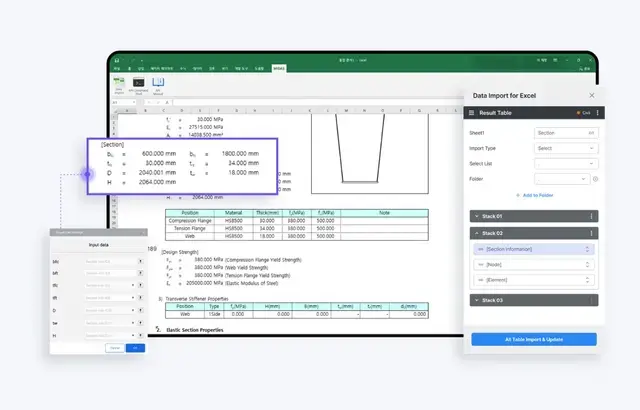Open the Folder dropdown
Viewport: 640px width, 410px height.
pyautogui.click(x=560, y=179)
